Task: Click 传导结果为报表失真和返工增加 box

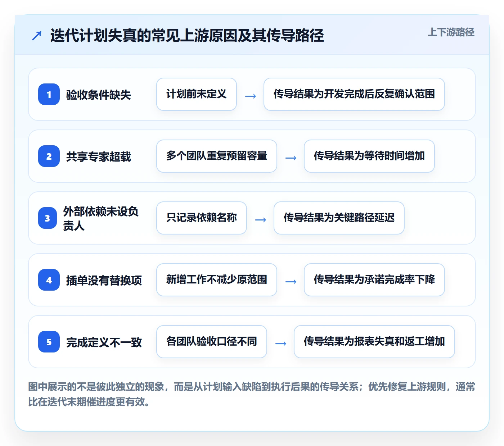Action: pyautogui.click(x=374, y=342)
